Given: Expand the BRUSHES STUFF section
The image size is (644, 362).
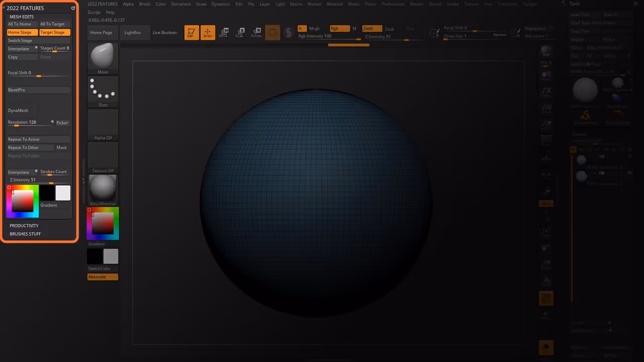Looking at the screenshot, I should (x=25, y=234).
